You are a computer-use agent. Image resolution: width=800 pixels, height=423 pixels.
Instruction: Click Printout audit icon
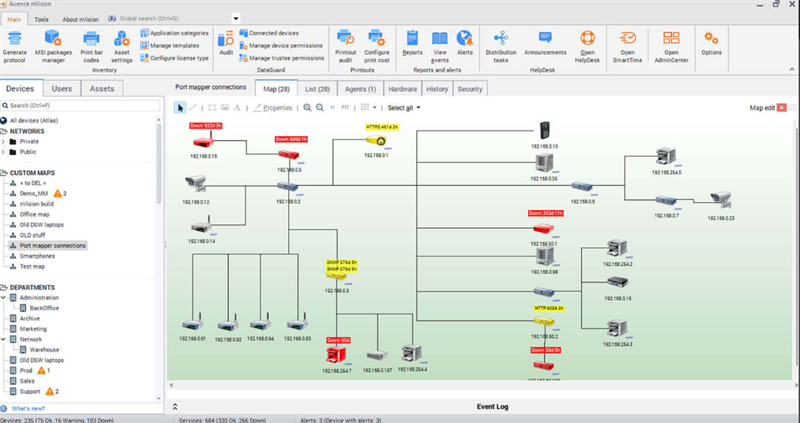[x=345, y=38]
